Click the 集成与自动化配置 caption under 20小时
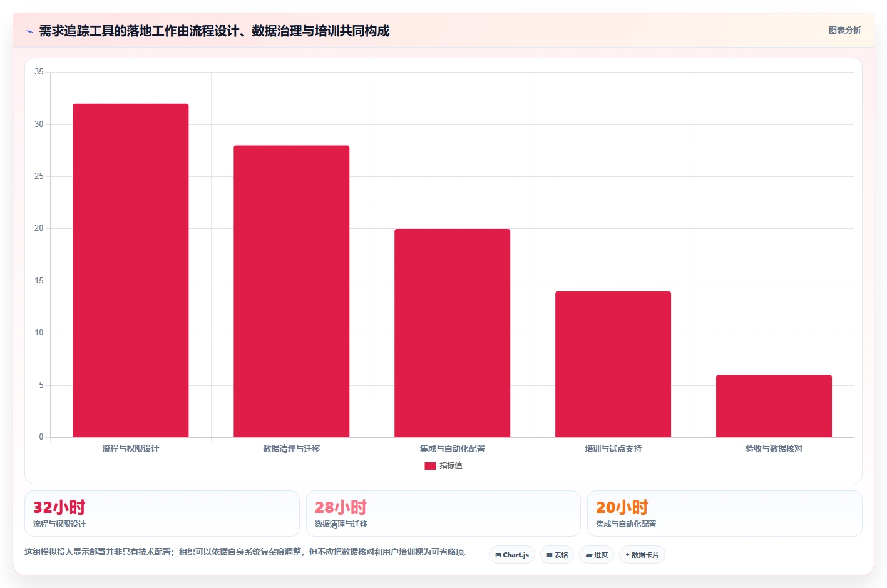This screenshot has height=588, width=887. point(626,524)
